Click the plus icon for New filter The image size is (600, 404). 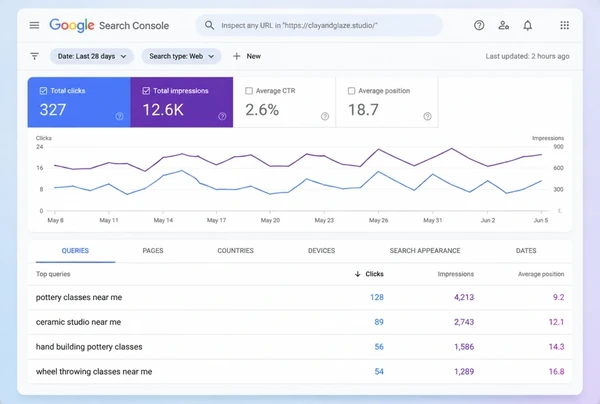[236, 56]
